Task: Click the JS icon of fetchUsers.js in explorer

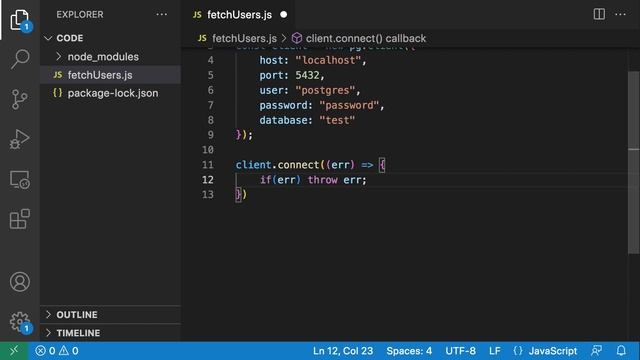Action: (58, 75)
